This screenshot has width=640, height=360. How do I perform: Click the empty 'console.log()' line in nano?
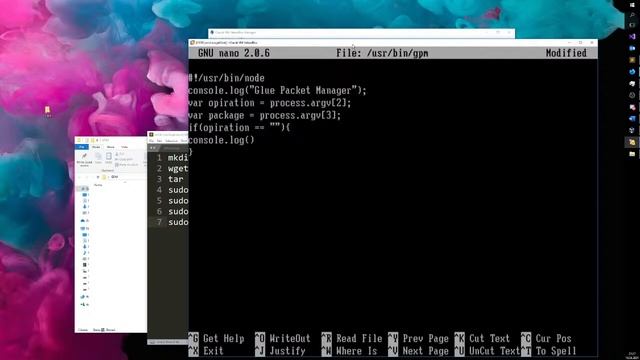click(x=222, y=140)
